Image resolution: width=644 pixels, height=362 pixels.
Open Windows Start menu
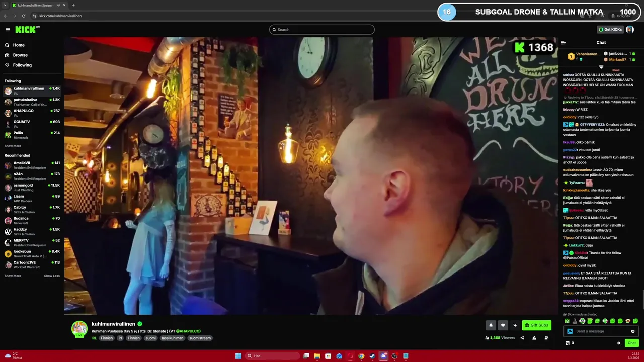(238, 356)
